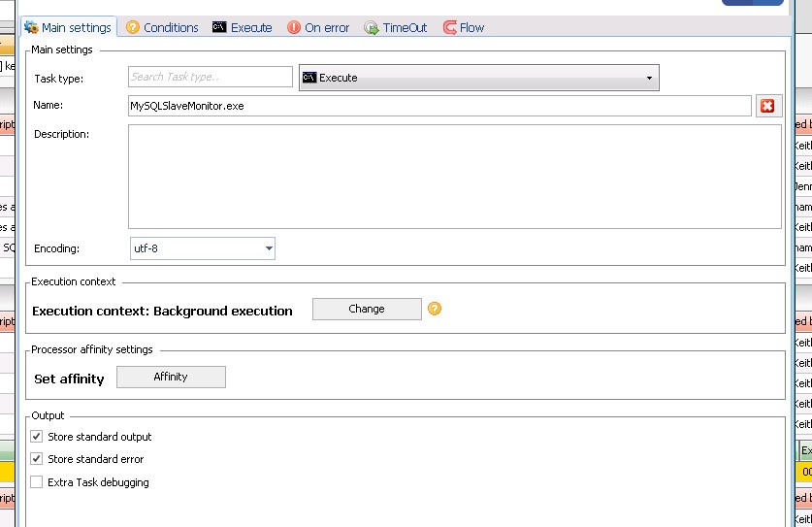Uncheck Store standard error

(x=37, y=459)
